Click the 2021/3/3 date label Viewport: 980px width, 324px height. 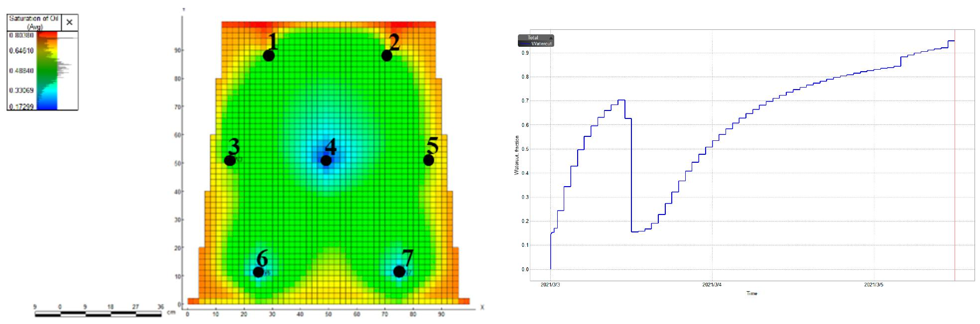pyautogui.click(x=550, y=285)
